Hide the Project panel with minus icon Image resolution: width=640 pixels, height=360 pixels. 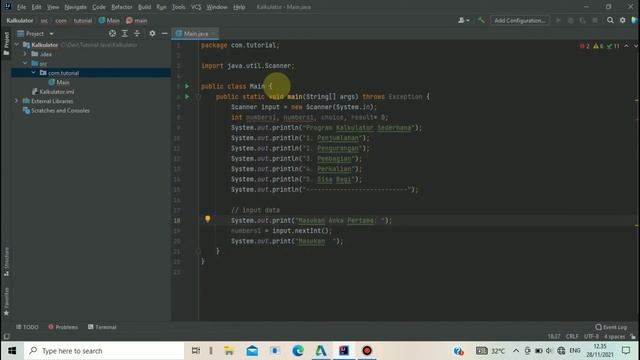coord(164,33)
